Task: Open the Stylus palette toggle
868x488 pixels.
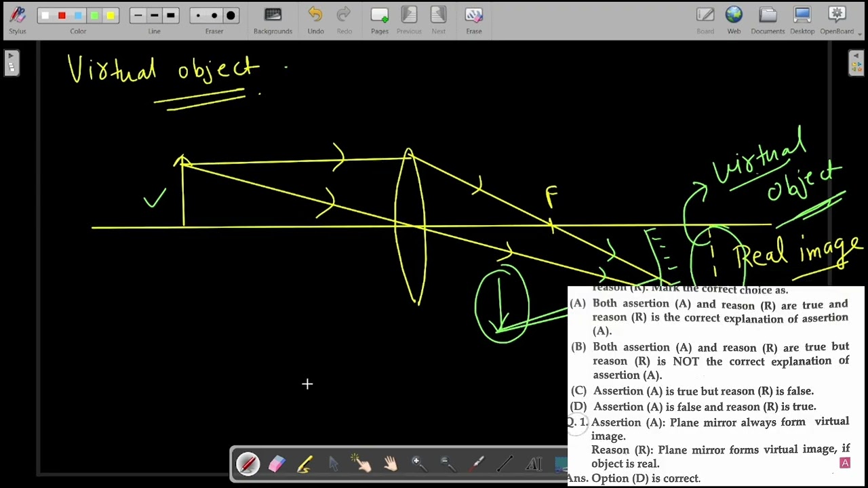Action: (18, 19)
